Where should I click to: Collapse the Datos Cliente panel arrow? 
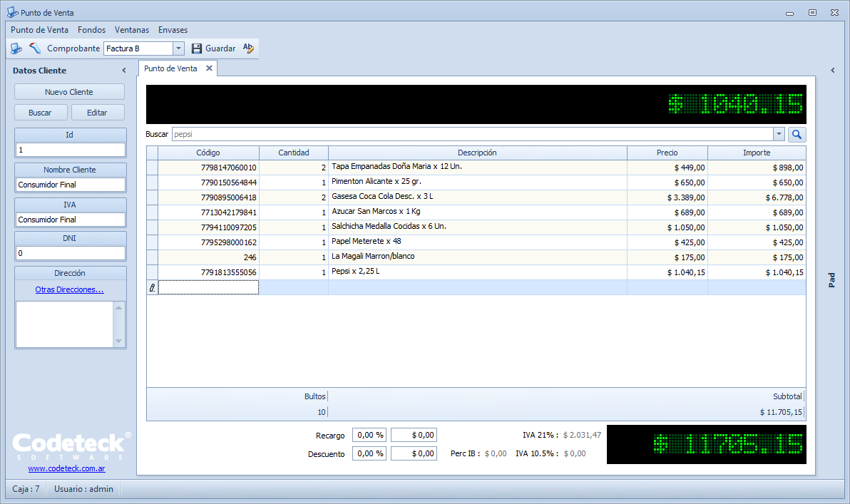tap(124, 71)
